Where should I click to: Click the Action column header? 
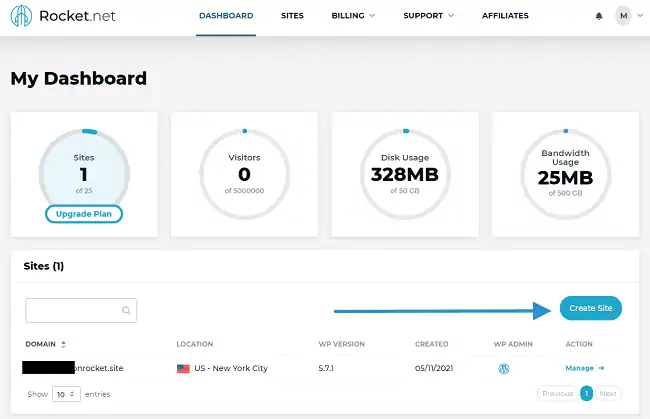579,344
